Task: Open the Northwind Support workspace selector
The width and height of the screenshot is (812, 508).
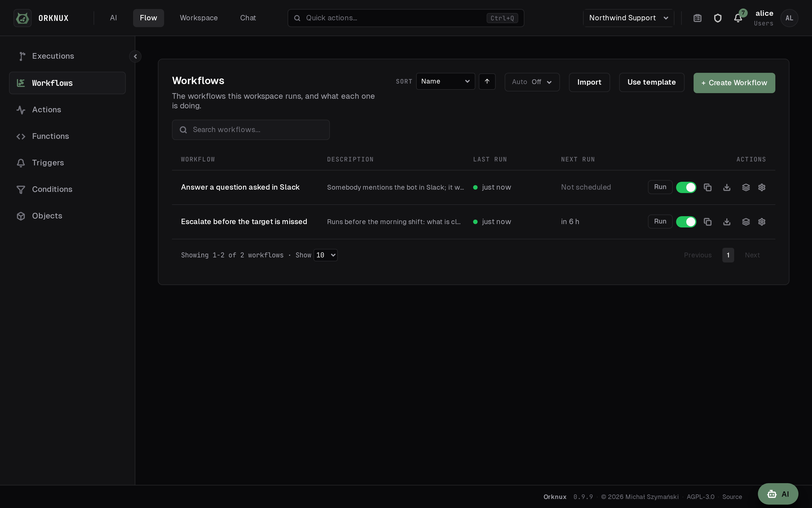Action: [x=628, y=18]
